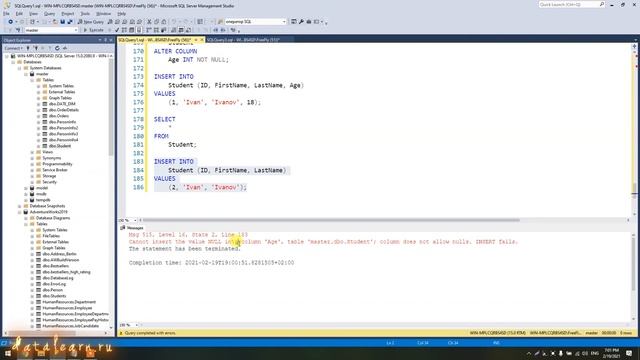Click the Open File folder icon
640x360 pixels.
(x=55, y=22)
